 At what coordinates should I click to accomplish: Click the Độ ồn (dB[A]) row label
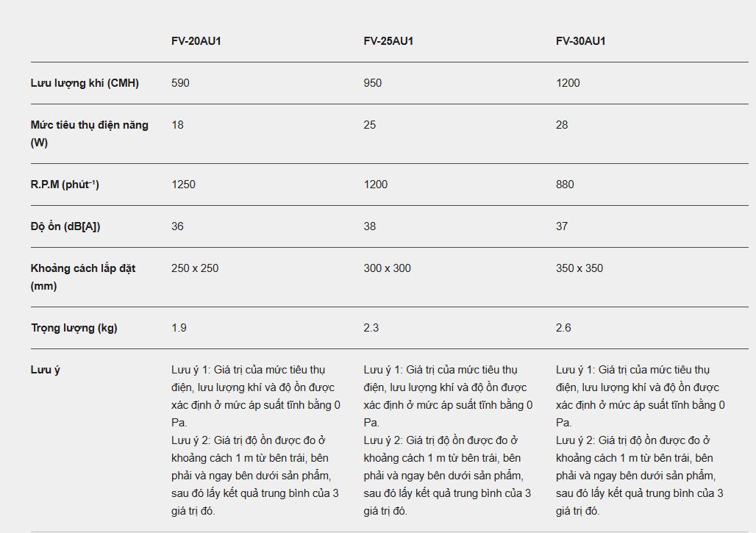[x=65, y=226]
